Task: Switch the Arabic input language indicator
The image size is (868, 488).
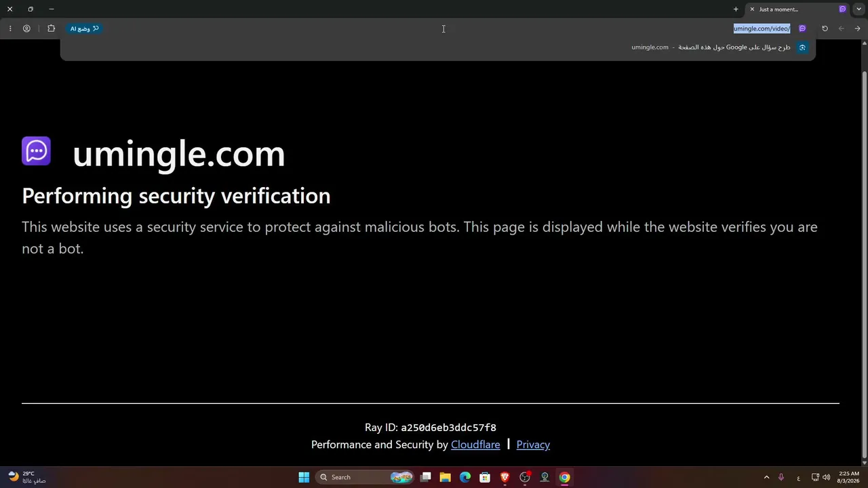Action: click(x=799, y=478)
